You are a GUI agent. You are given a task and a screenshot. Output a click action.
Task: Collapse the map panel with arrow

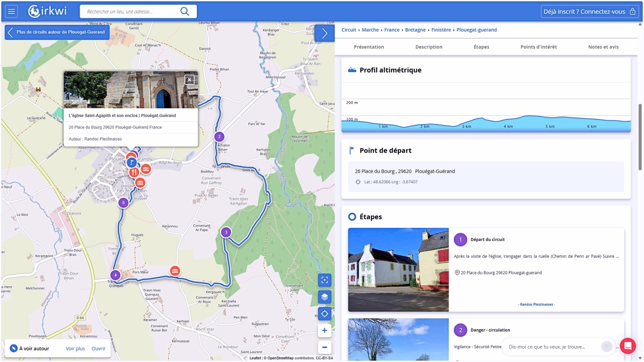(x=324, y=33)
